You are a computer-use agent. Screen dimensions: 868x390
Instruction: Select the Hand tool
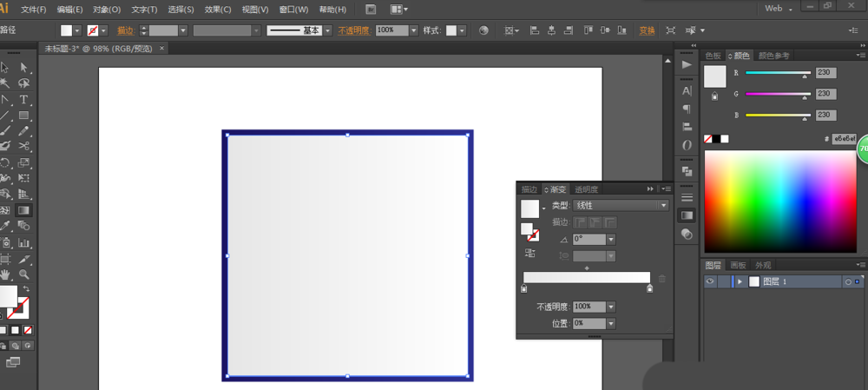click(5, 274)
